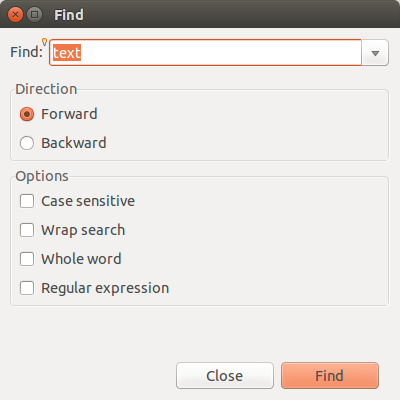Viewport: 400px width, 400px height.
Task: Click the "Find:" label beside the input
Action: pos(27,52)
